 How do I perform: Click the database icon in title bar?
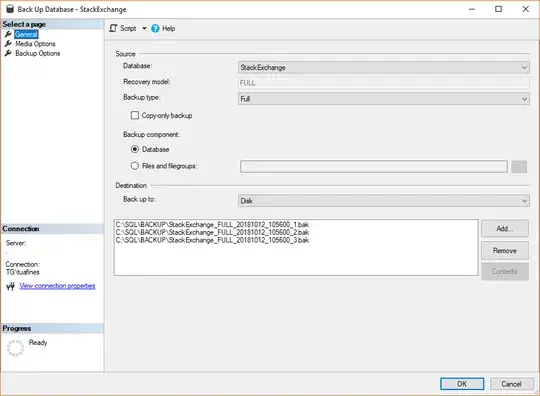point(10,9)
